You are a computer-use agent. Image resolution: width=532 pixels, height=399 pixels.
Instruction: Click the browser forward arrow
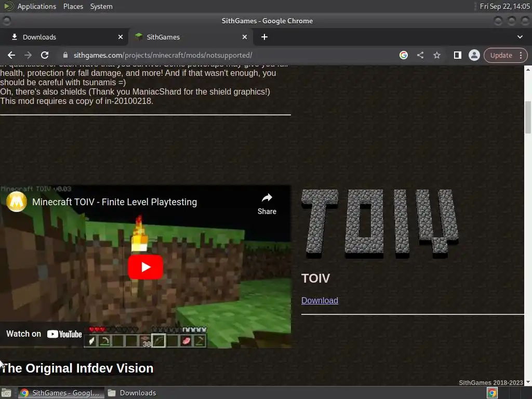[x=28, y=55]
